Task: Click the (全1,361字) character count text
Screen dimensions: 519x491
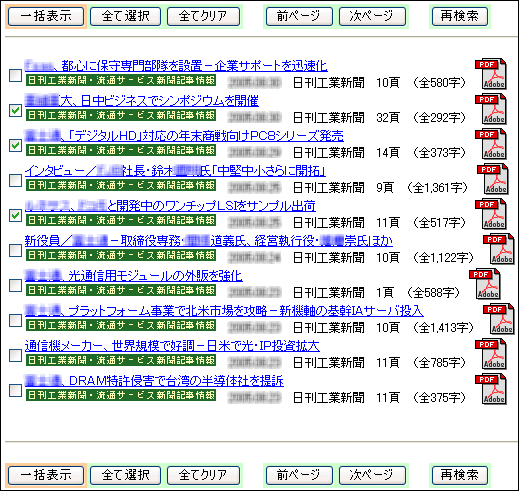Action: (437, 188)
